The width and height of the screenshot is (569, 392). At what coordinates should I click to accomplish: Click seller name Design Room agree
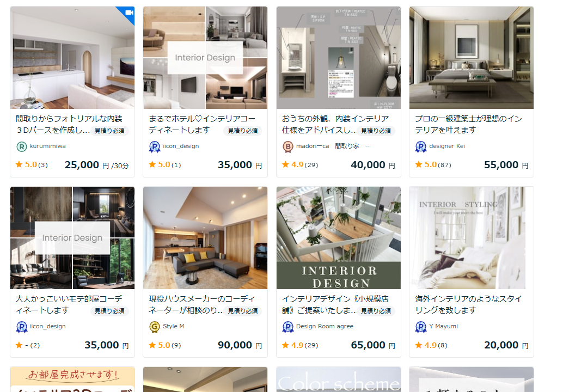click(325, 326)
